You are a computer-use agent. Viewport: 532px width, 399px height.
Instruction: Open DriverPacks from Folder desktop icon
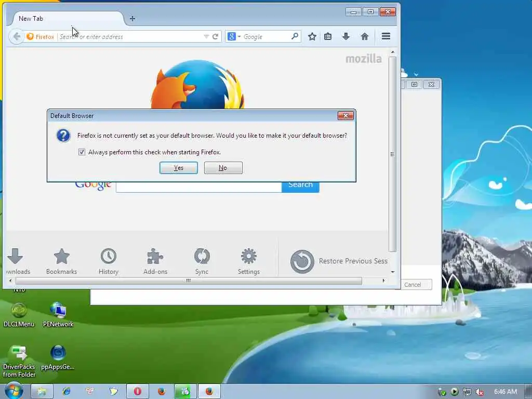[19, 362]
